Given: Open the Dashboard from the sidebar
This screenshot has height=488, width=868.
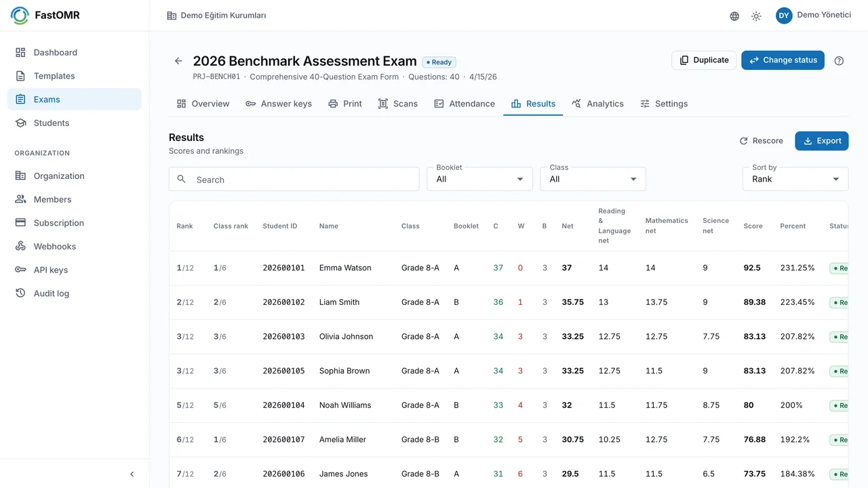Looking at the screenshot, I should pos(75,52).
